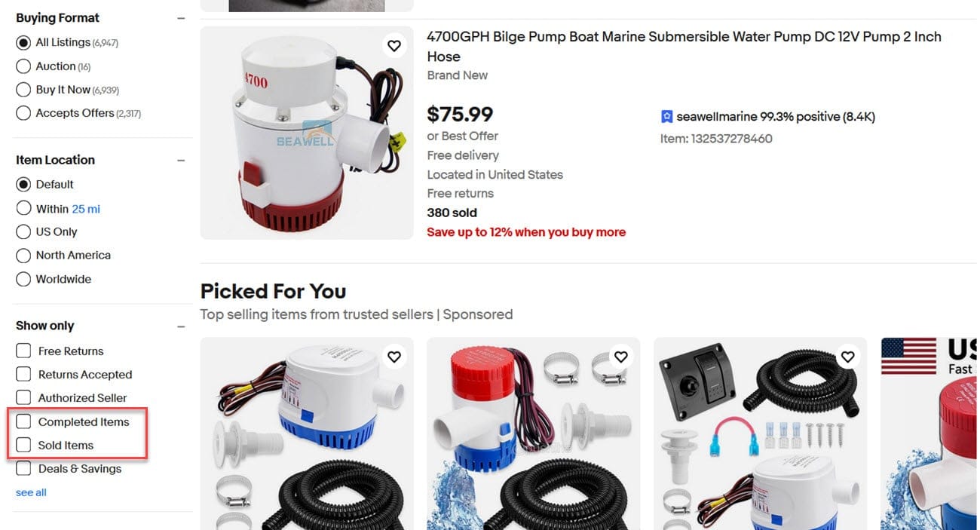
Task: Open the 25 mi distance selector
Action: point(86,209)
